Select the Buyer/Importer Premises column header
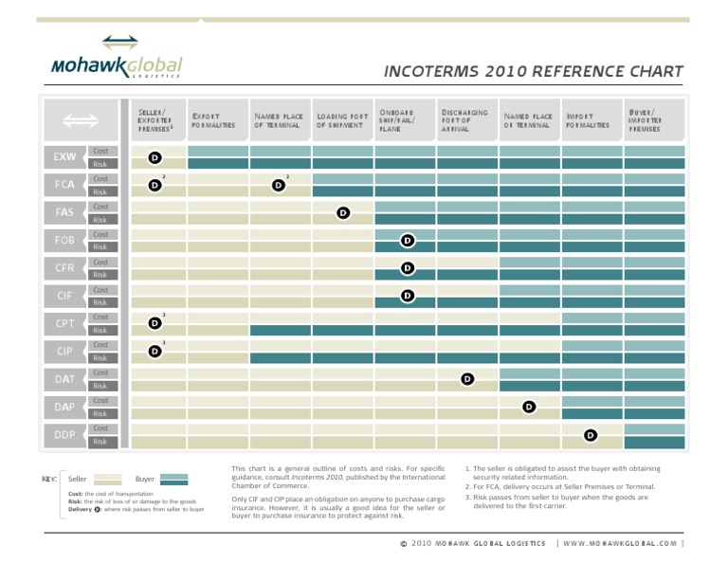The width and height of the screenshot is (728, 563). pyautogui.click(x=654, y=120)
